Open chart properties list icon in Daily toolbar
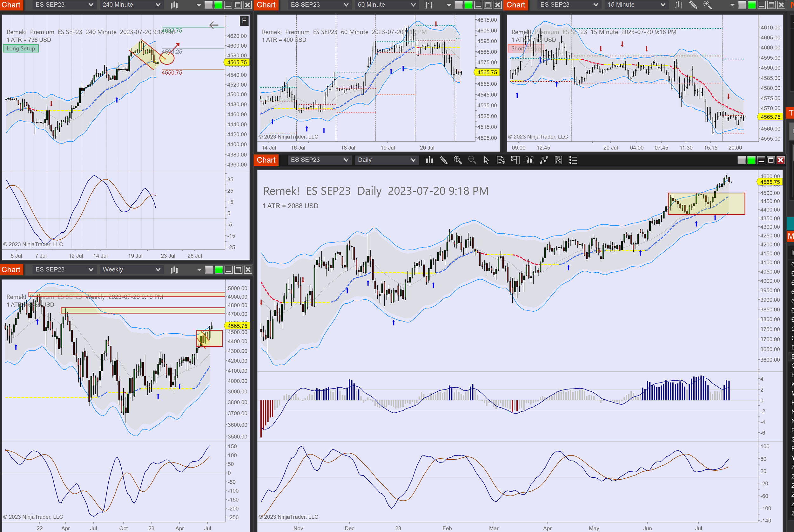Image resolution: width=794 pixels, height=532 pixels. 573,160
